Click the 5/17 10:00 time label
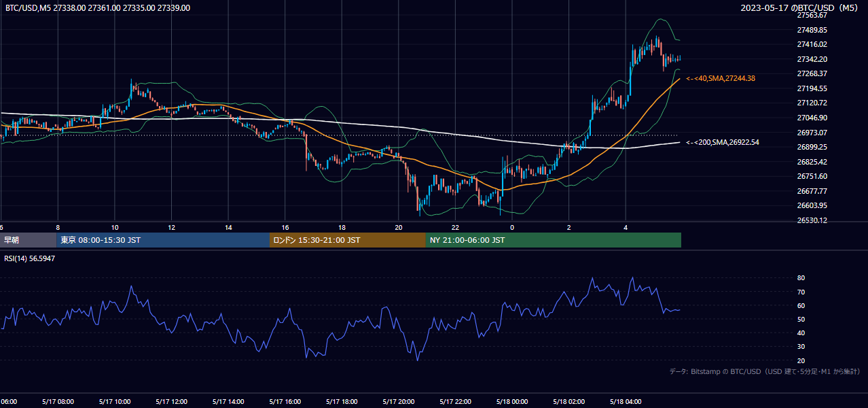The image size is (868, 408). coord(115,402)
